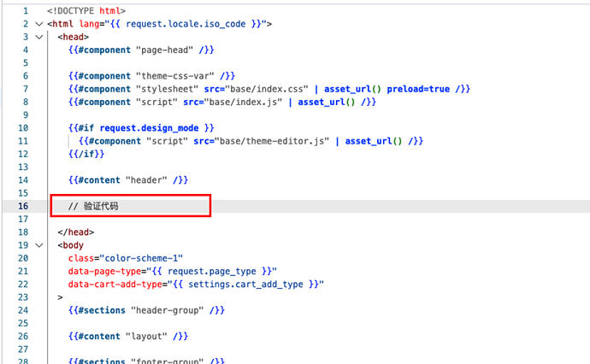Viewport: 590px width, 364px height.
Task: Click the #sections "header-group" line
Action: (146, 310)
